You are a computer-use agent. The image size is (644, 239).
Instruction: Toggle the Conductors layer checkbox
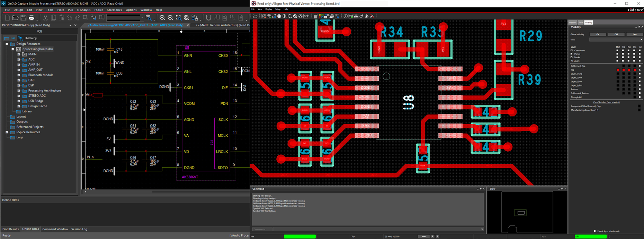tap(572, 51)
